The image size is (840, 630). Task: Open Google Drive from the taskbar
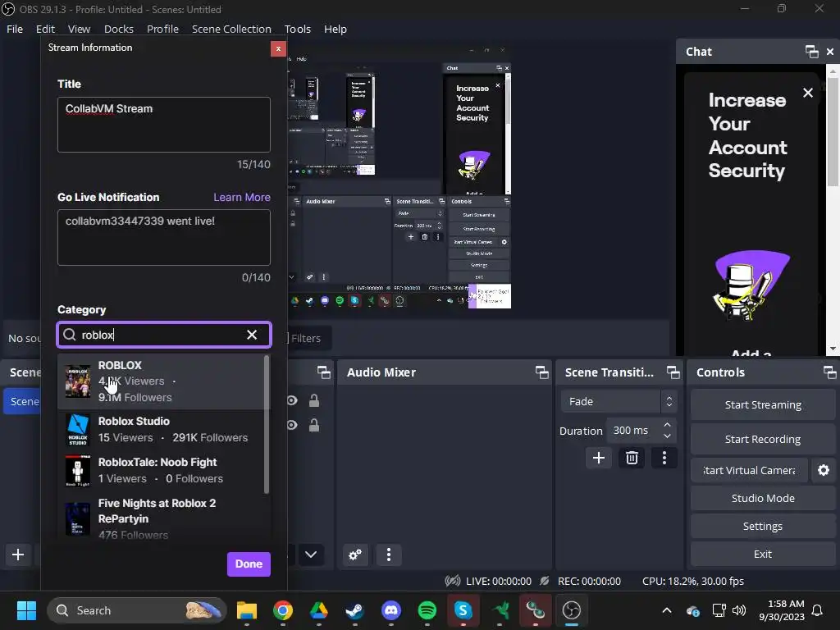[x=319, y=610]
